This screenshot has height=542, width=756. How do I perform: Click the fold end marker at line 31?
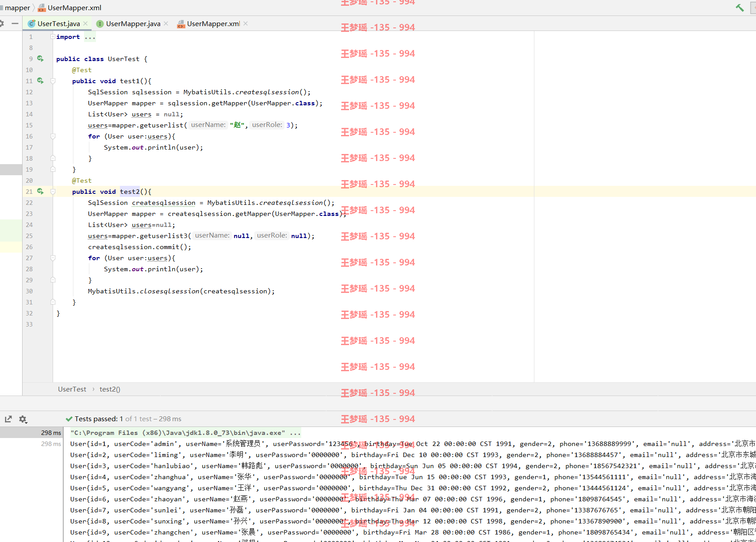coord(53,302)
